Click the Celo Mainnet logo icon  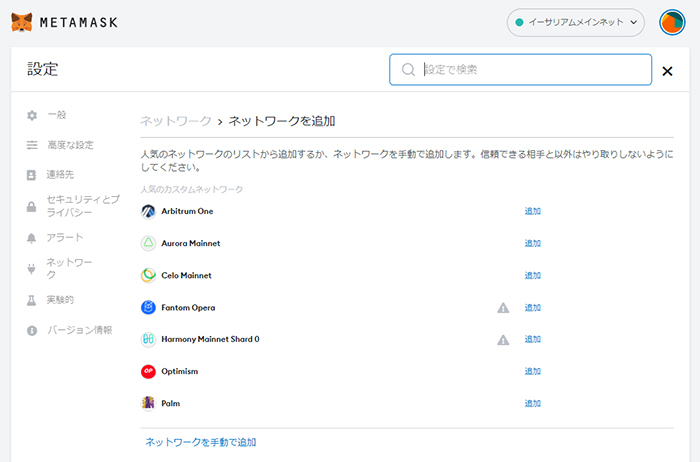pos(148,275)
